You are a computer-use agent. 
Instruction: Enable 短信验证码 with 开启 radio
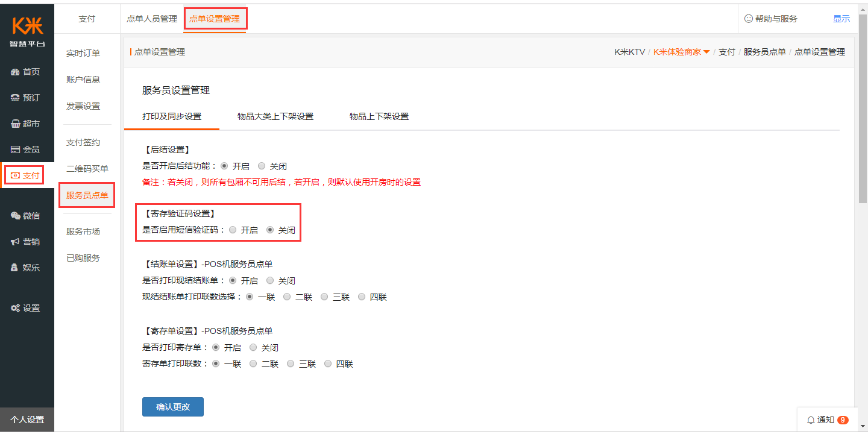coord(233,230)
